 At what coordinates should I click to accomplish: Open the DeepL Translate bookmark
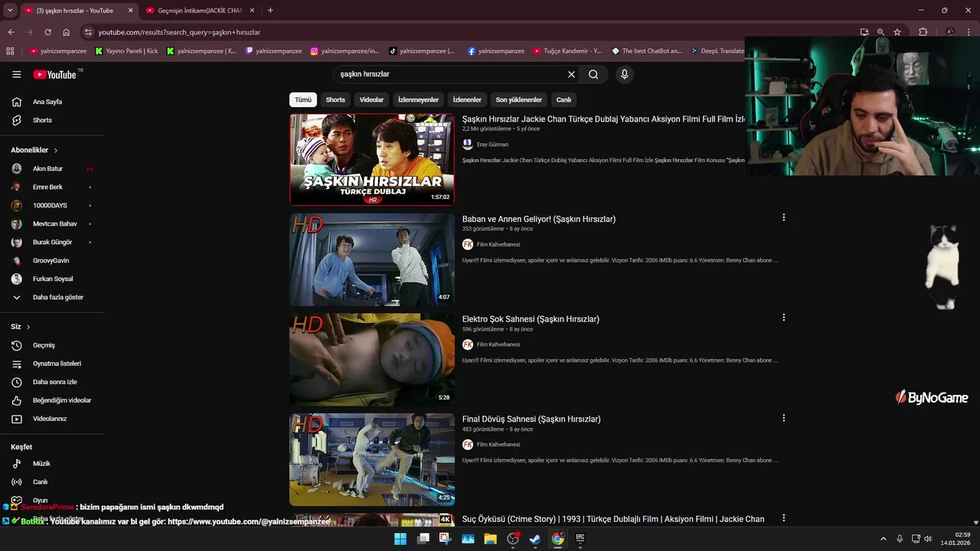(717, 51)
